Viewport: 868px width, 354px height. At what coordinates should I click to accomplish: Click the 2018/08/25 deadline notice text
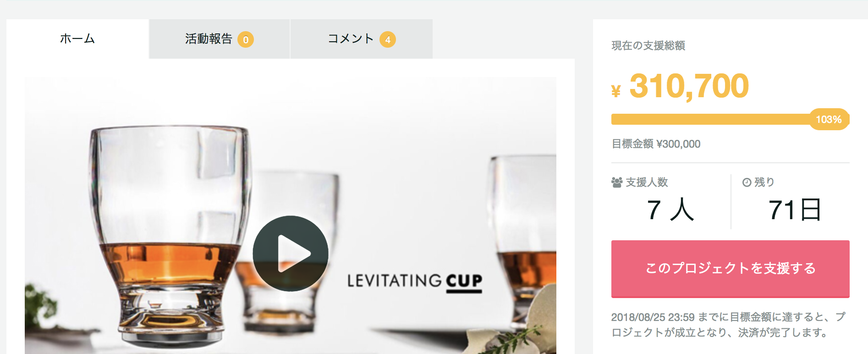click(x=728, y=325)
